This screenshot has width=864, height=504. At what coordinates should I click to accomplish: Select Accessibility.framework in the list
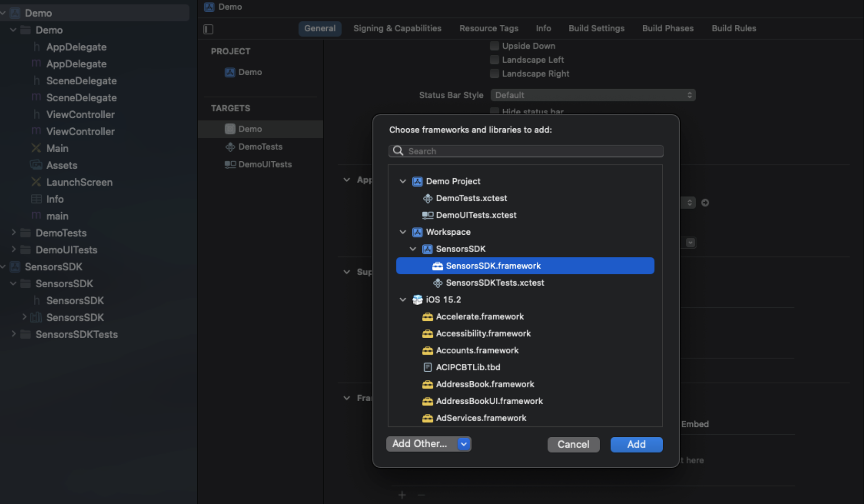[x=483, y=334]
